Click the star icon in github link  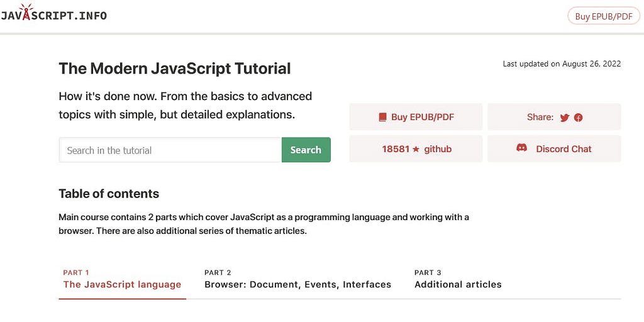tap(416, 150)
